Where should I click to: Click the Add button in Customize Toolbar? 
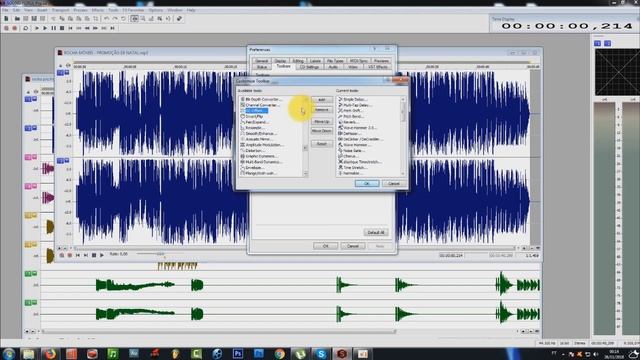coord(322,100)
